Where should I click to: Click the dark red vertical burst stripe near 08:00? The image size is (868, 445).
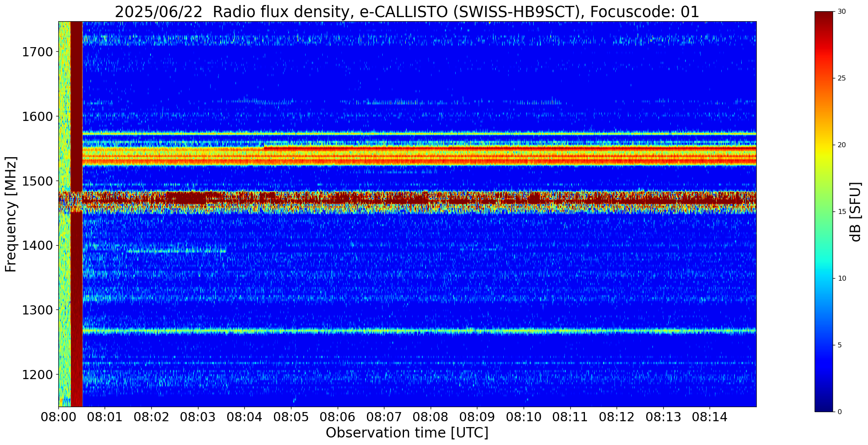coord(77,214)
